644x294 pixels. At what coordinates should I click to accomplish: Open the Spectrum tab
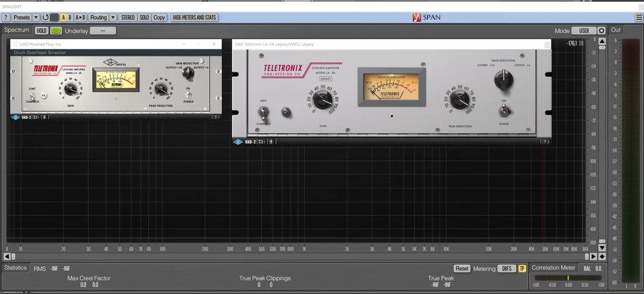[16, 30]
